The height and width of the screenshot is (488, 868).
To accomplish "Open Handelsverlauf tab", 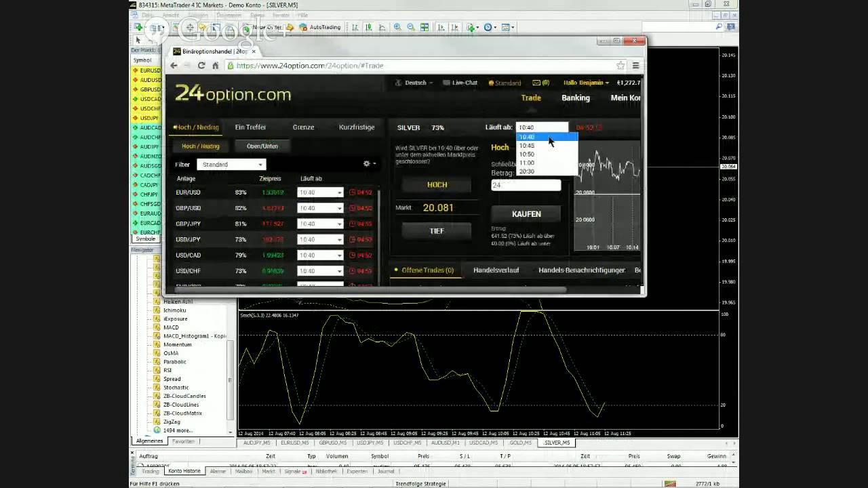I will click(x=496, y=270).
